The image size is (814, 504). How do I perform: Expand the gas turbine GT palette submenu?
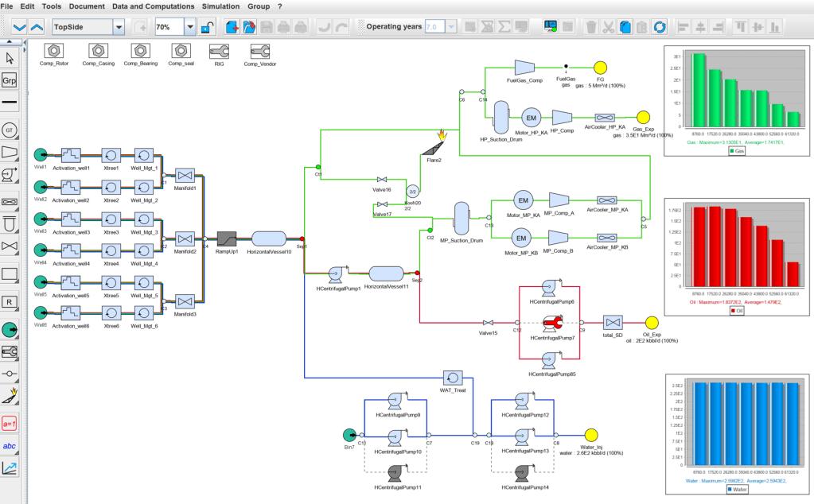click(10, 130)
